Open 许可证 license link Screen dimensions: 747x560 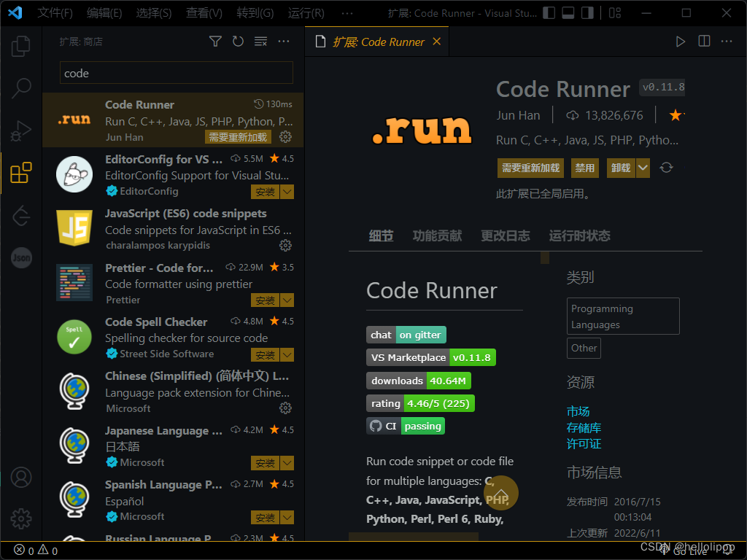pyautogui.click(x=584, y=444)
